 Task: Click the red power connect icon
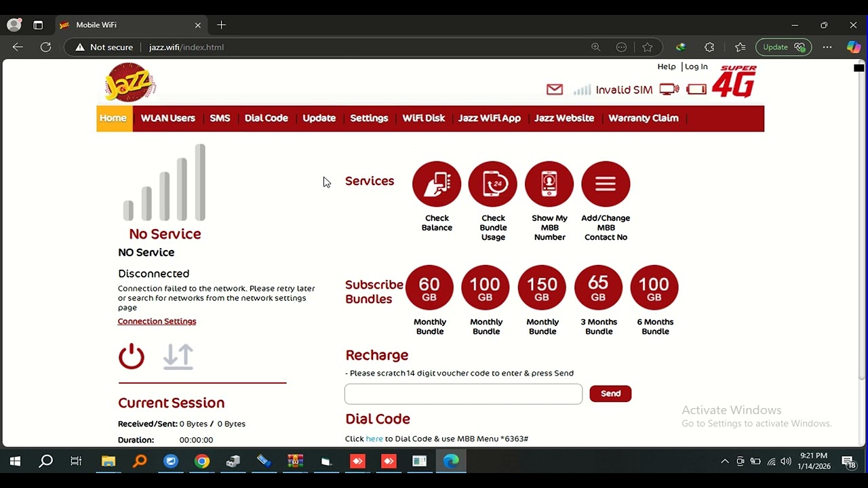point(132,357)
